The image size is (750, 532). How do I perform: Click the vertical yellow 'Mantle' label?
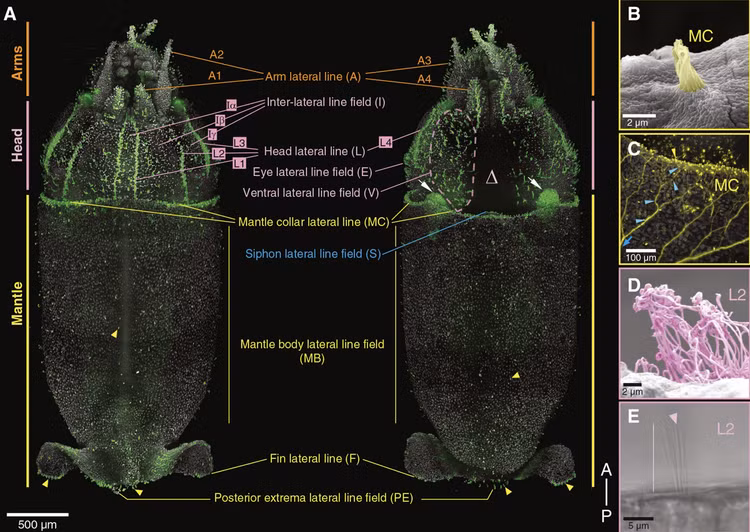coord(17,303)
